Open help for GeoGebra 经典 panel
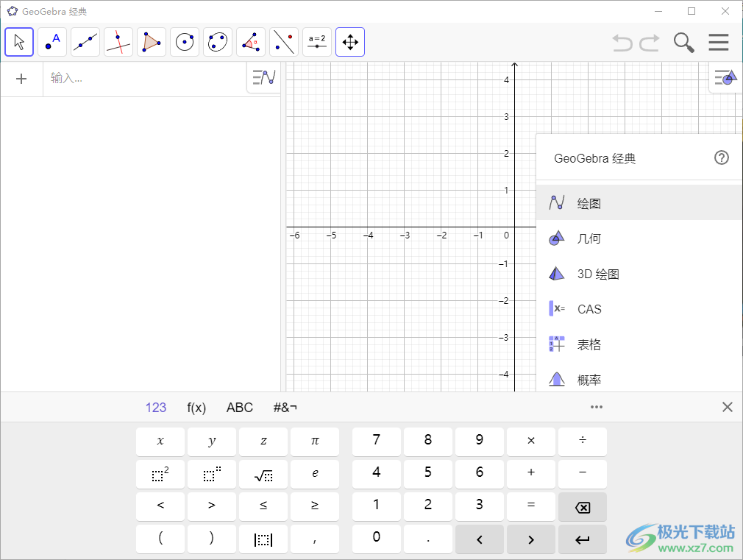The image size is (743, 560). (721, 158)
